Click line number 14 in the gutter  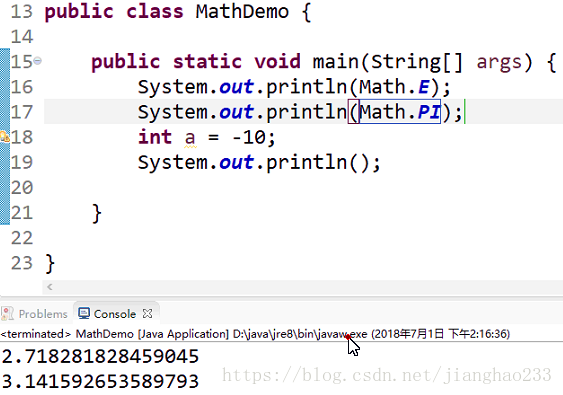pyautogui.click(x=22, y=37)
